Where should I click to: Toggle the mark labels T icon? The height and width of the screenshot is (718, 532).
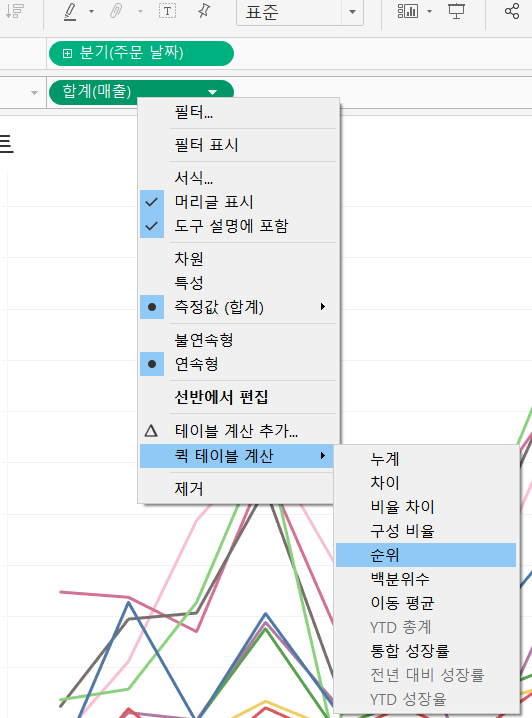click(x=168, y=11)
